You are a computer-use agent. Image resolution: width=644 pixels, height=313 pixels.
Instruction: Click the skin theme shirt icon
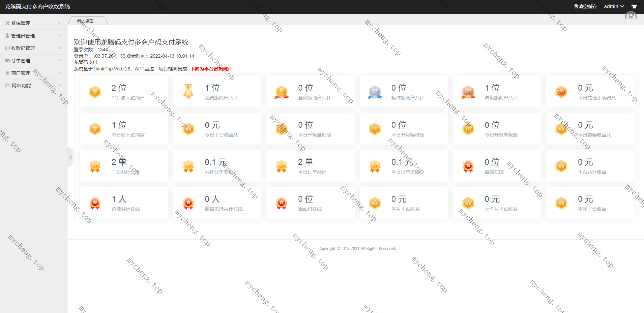[634, 6]
